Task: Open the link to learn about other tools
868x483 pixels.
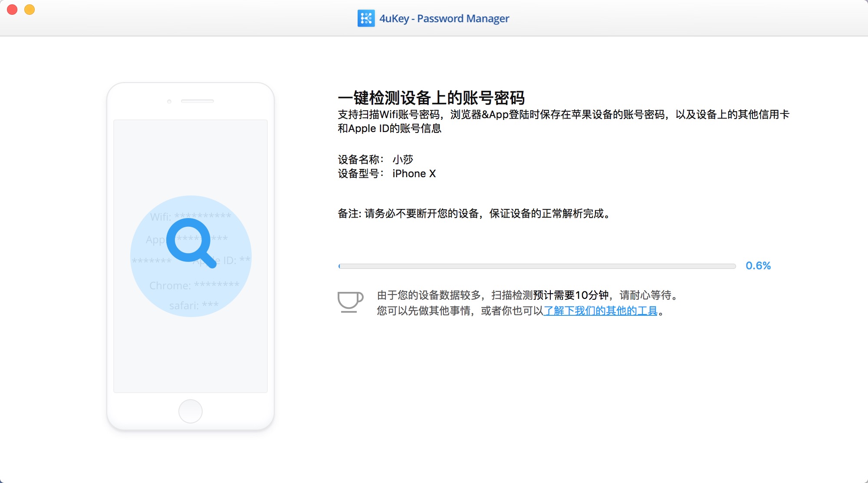Action: pos(600,311)
